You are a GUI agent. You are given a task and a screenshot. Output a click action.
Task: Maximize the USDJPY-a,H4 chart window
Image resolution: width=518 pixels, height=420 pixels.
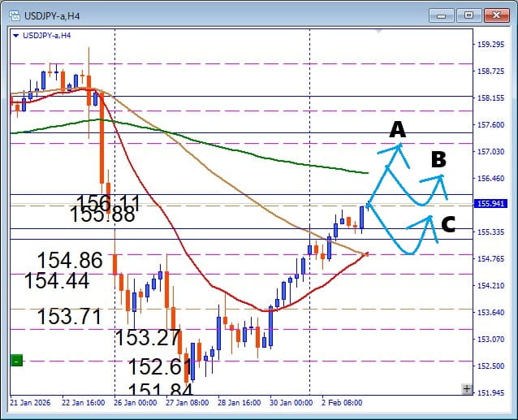click(468, 15)
